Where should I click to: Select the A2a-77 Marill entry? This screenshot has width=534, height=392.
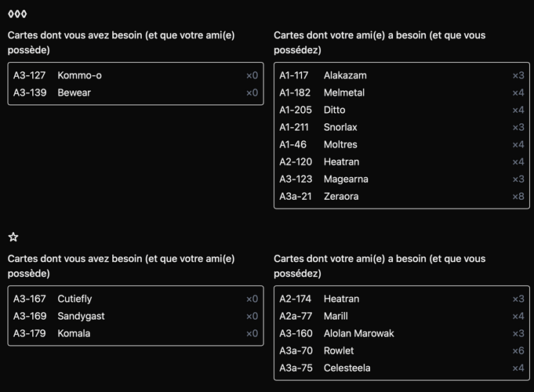[x=401, y=316]
